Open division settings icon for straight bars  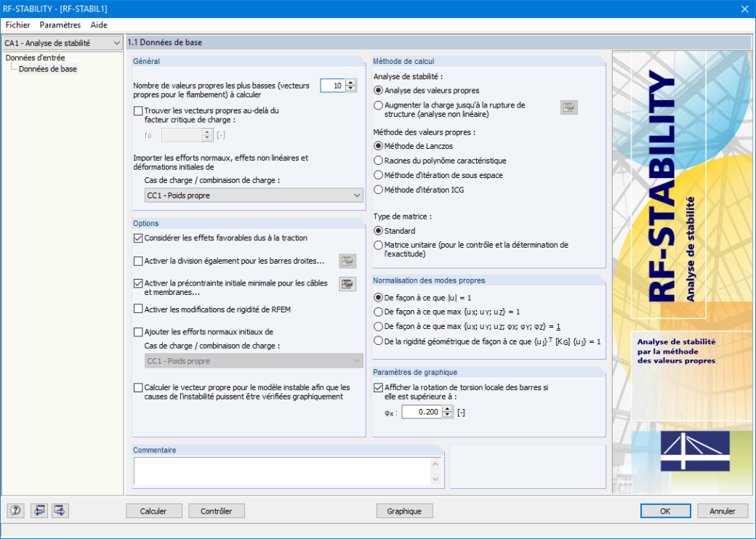[x=347, y=261]
